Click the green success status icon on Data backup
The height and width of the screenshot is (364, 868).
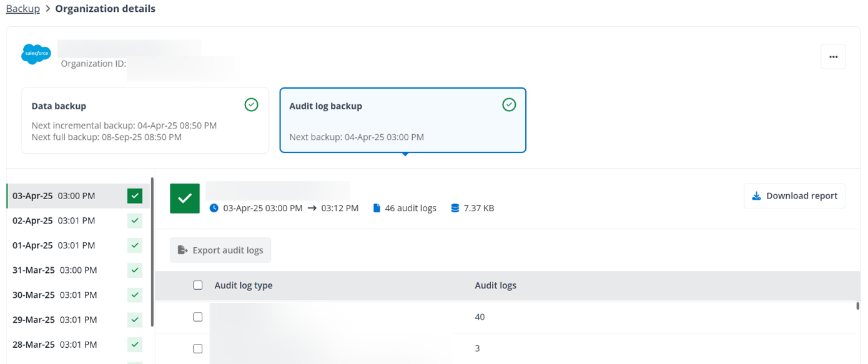(x=251, y=104)
